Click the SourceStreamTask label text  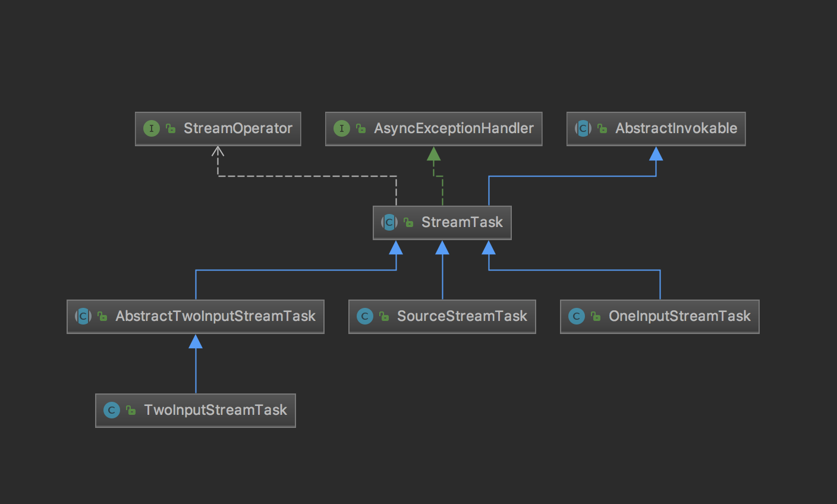click(x=462, y=316)
